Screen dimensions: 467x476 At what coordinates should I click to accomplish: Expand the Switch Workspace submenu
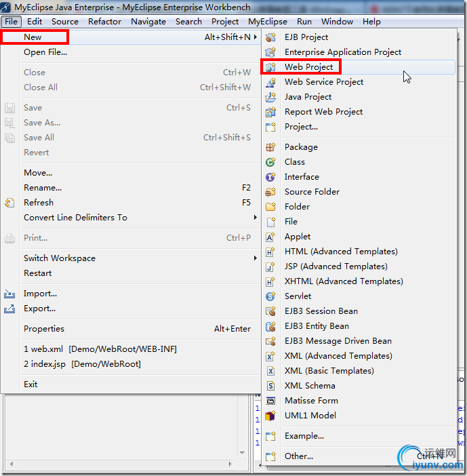[x=256, y=258]
